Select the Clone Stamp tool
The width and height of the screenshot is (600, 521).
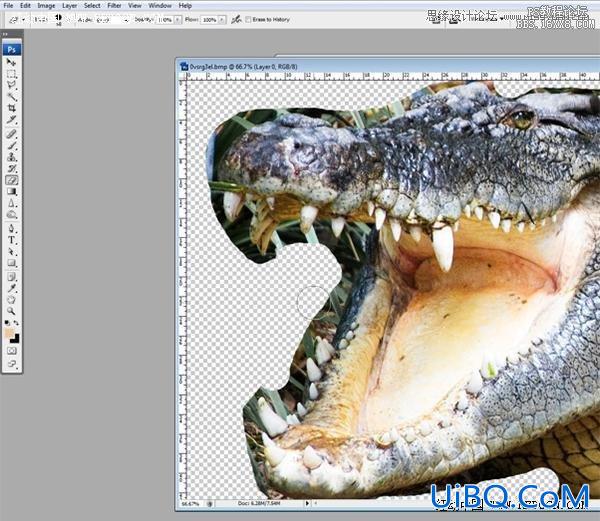(11, 157)
